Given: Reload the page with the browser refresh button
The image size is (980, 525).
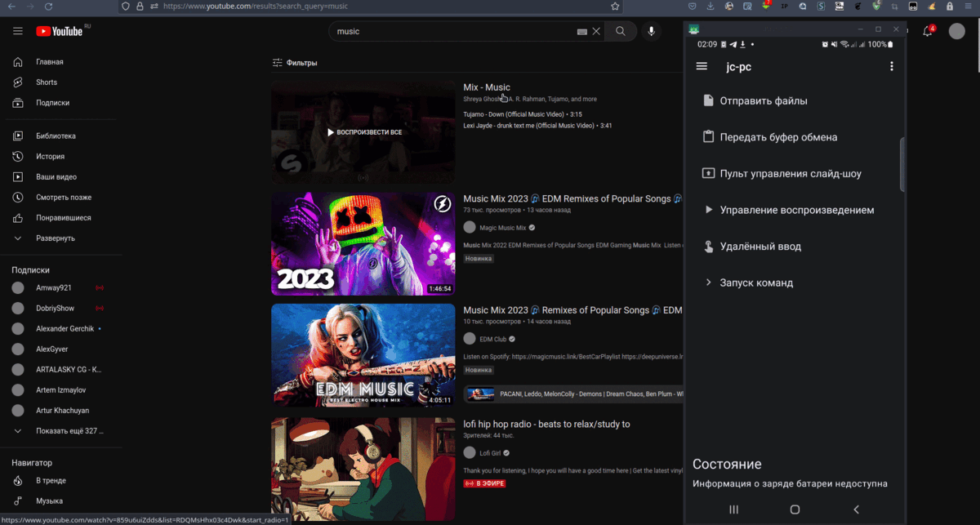Looking at the screenshot, I should point(49,6).
